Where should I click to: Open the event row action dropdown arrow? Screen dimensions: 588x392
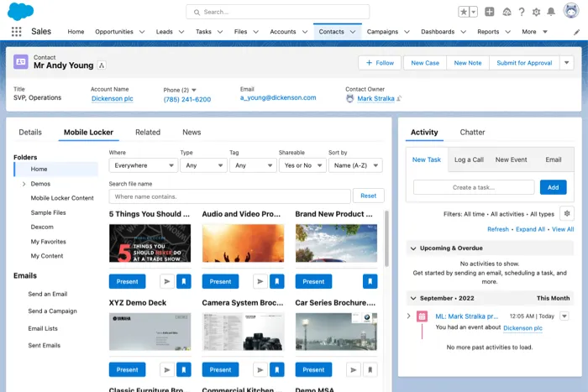tap(564, 316)
